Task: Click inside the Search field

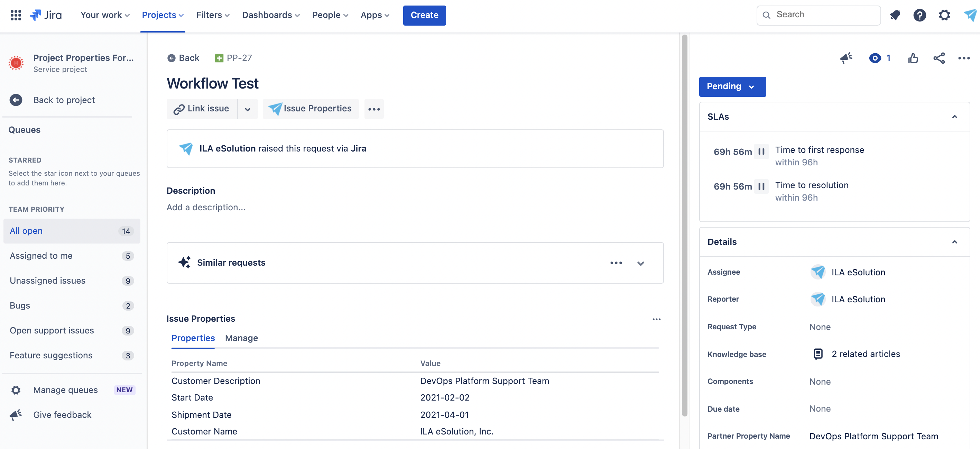Action: 818,15
